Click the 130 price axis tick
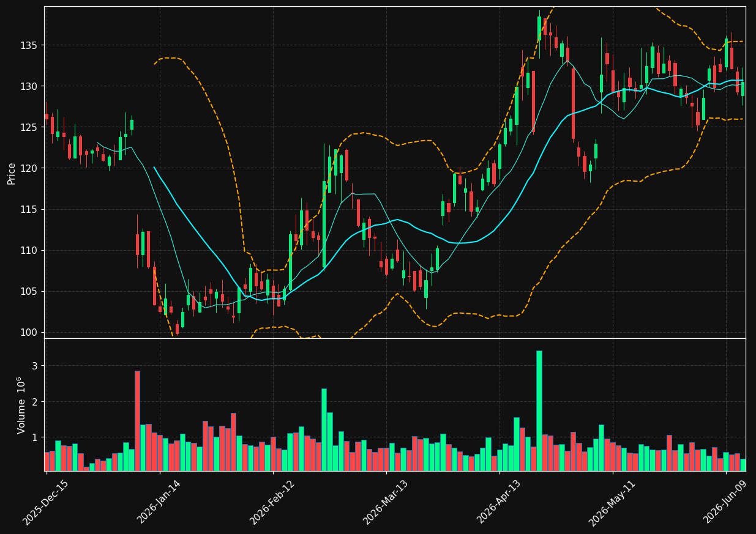The image size is (756, 534). (x=28, y=86)
